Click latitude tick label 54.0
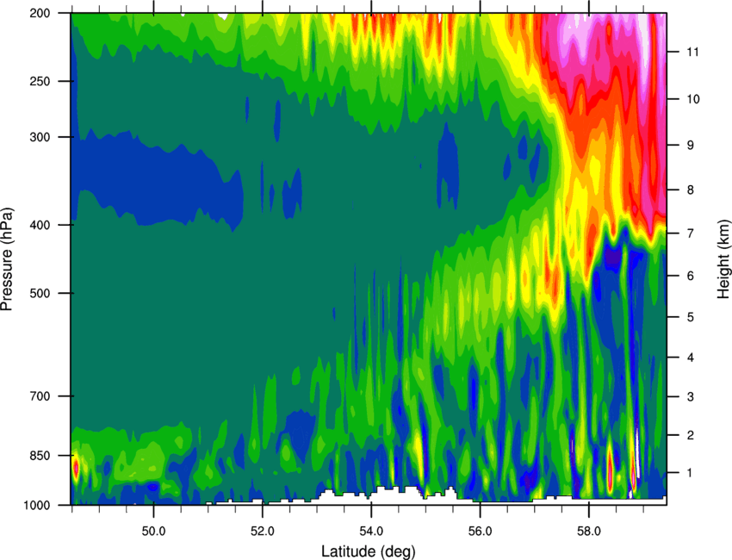The height and width of the screenshot is (560, 732). (372, 532)
